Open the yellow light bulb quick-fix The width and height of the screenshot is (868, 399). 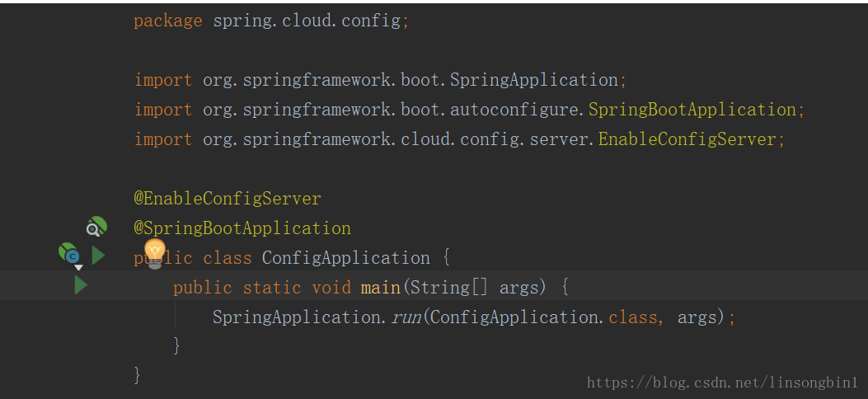pyautogui.click(x=155, y=253)
